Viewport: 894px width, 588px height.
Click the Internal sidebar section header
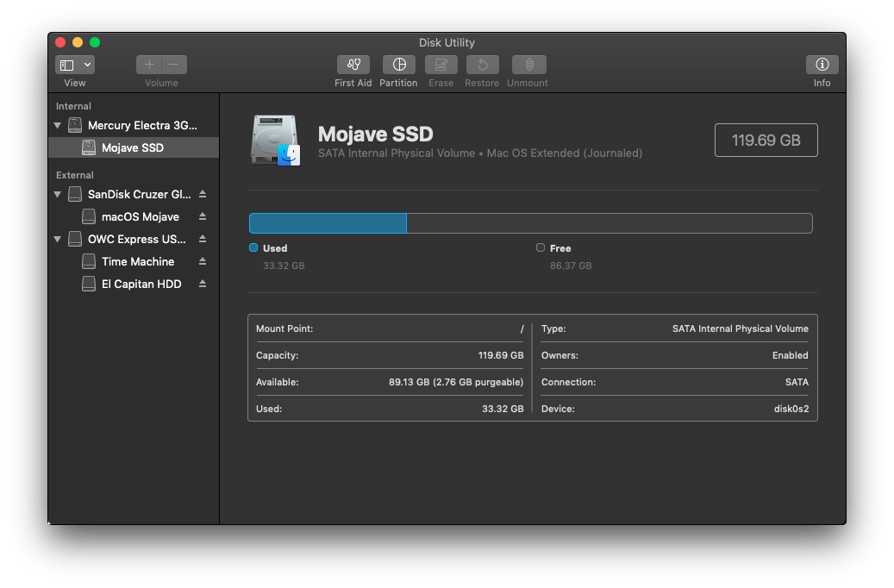73,106
